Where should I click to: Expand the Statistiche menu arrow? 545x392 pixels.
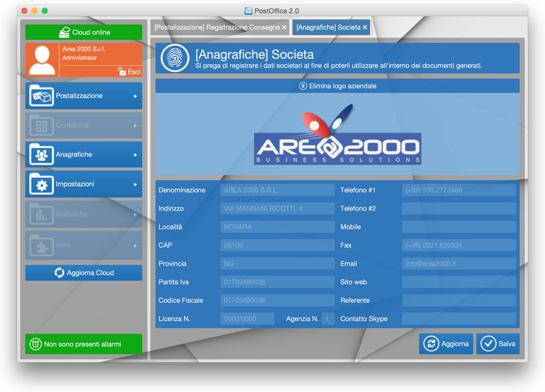[135, 214]
